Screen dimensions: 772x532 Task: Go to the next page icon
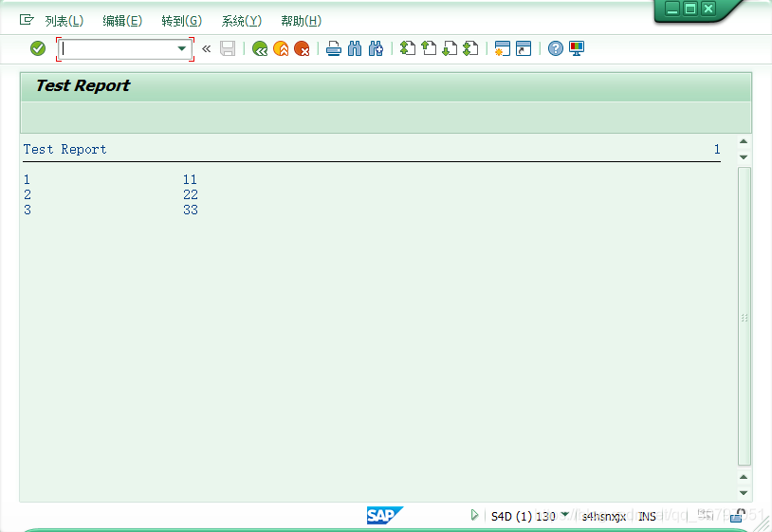(450, 48)
